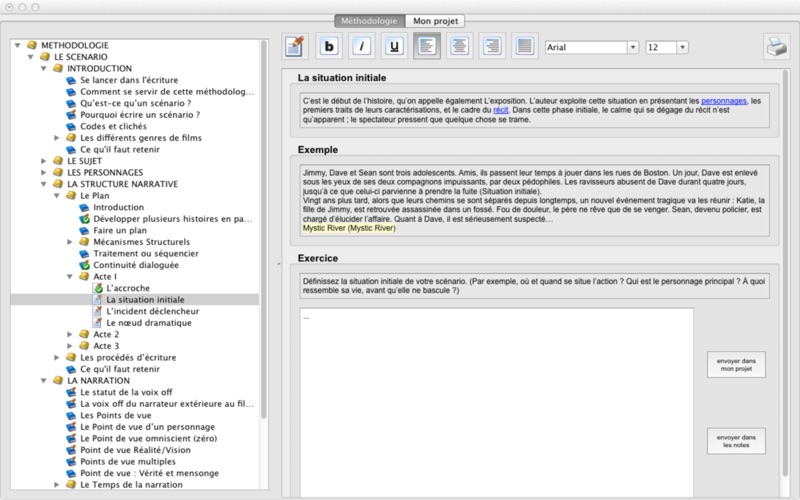Click exercise icon of 'Le nœud dramatique'
The height and width of the screenshot is (500, 800).
(x=97, y=323)
